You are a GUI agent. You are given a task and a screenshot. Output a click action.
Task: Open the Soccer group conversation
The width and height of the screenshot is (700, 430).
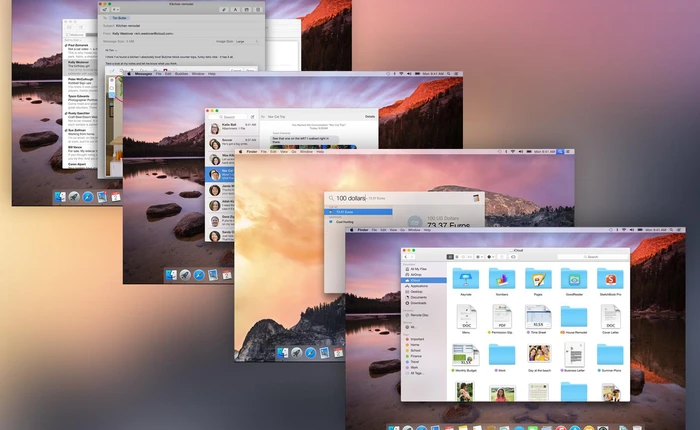point(231,143)
